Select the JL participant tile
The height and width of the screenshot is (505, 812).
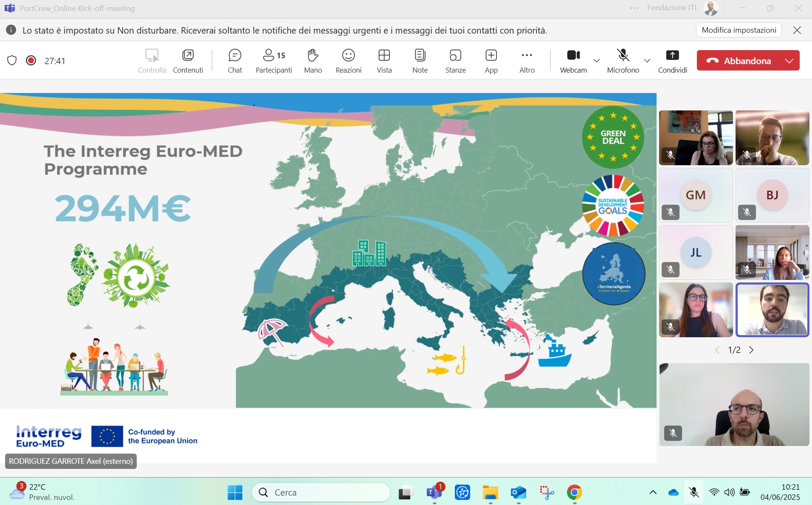(696, 252)
